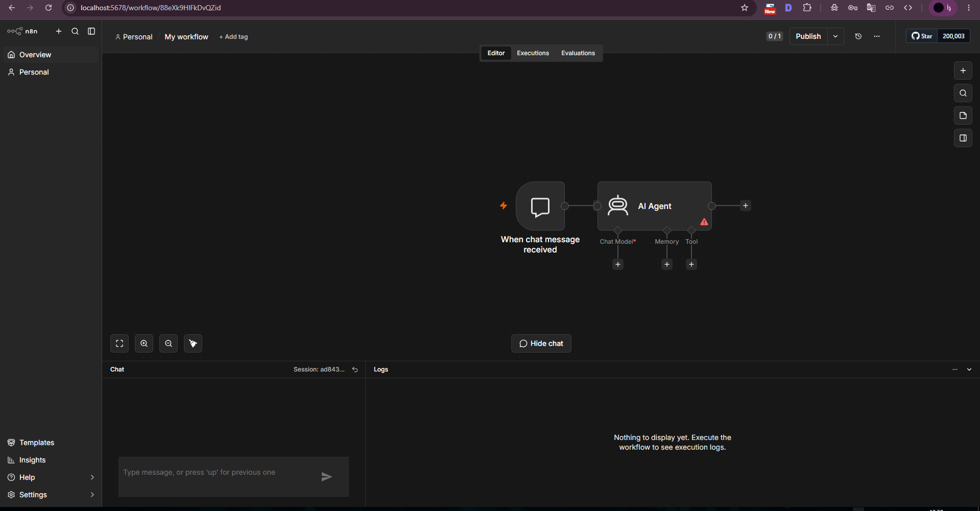Image resolution: width=980 pixels, height=511 pixels.
Task: Click the zoom in icon
Action: tap(144, 343)
